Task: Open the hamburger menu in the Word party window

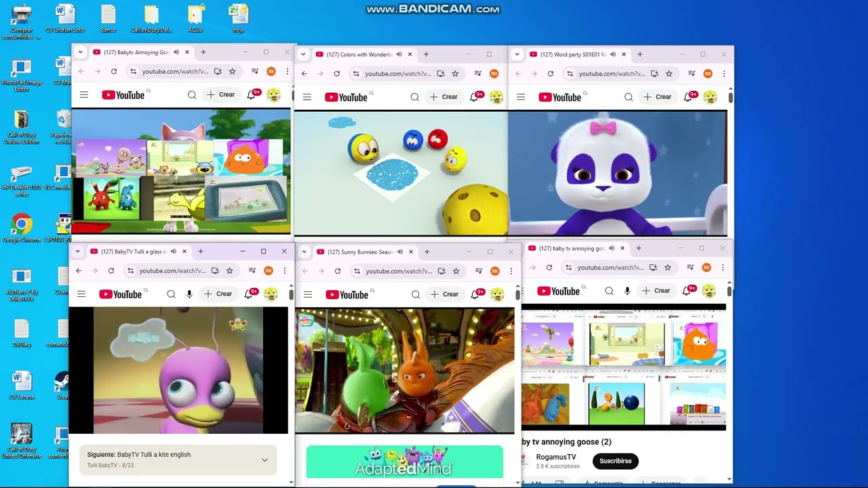Action: [x=521, y=97]
